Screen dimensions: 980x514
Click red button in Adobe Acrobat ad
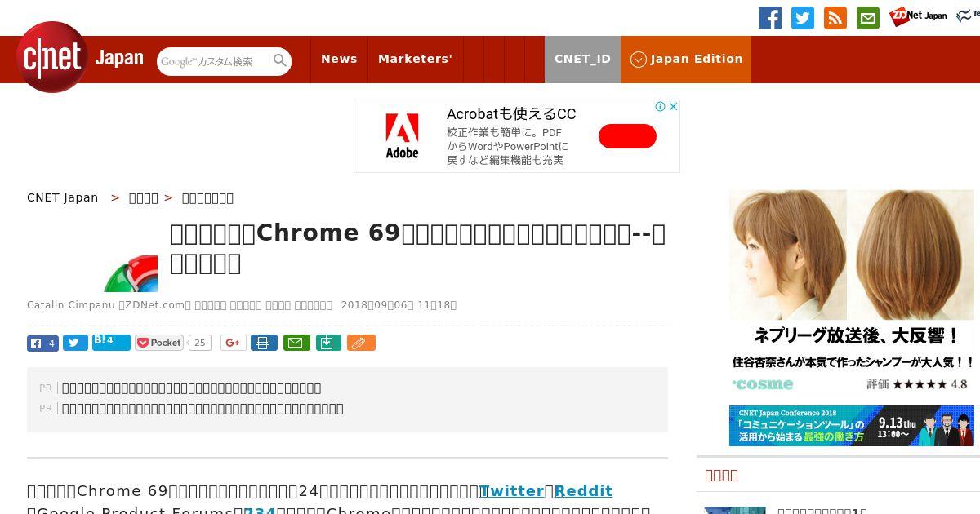coord(627,136)
